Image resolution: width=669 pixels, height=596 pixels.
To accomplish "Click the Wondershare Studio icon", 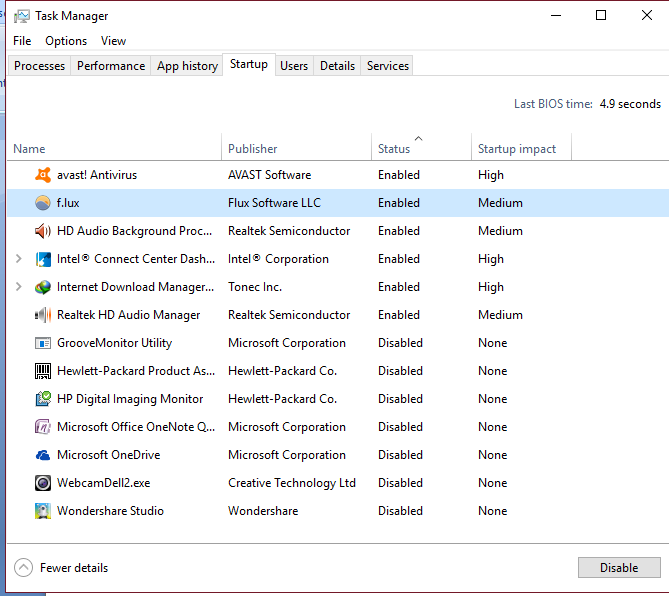I will 43,511.
